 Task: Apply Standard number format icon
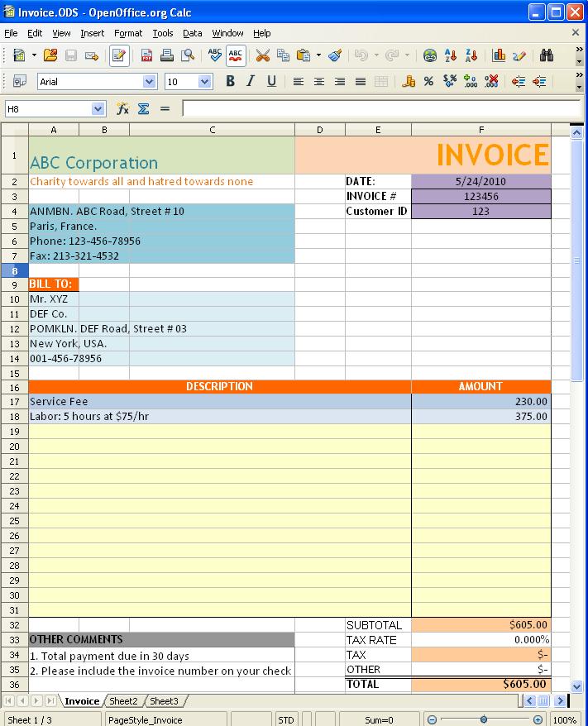click(x=450, y=82)
